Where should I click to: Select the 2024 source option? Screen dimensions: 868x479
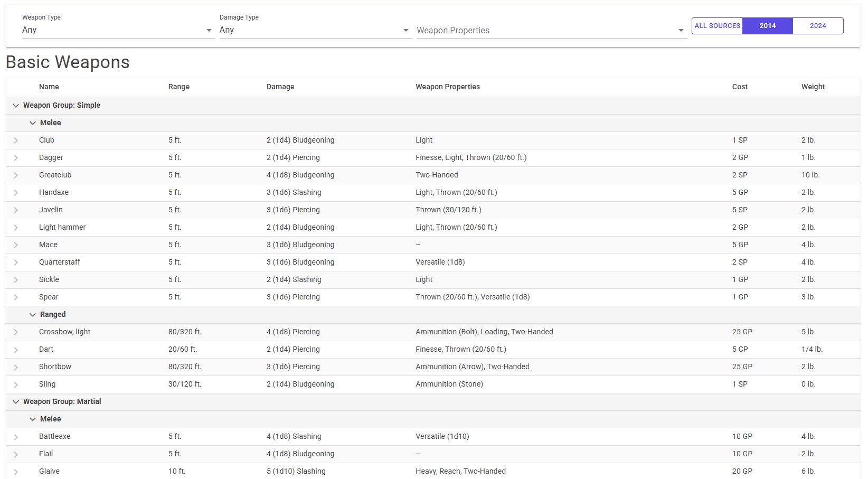pos(818,25)
